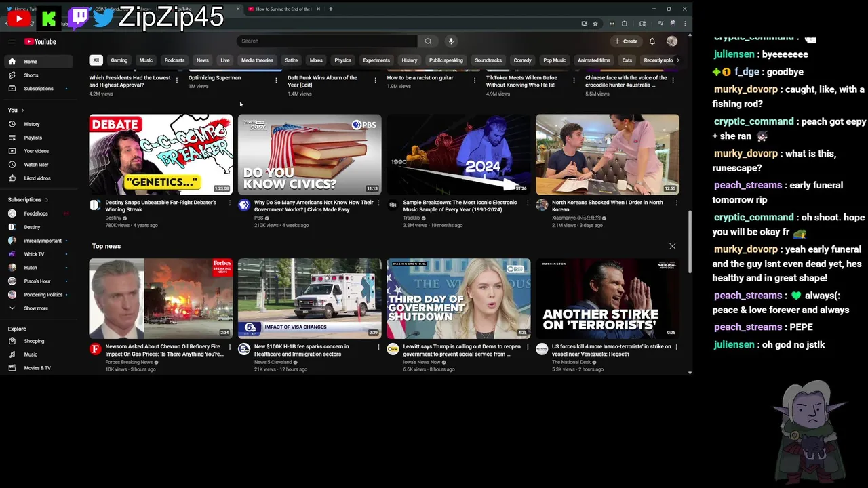Play the Government Shutdown news thumbnail
The image size is (868, 488).
pyautogui.click(x=458, y=298)
